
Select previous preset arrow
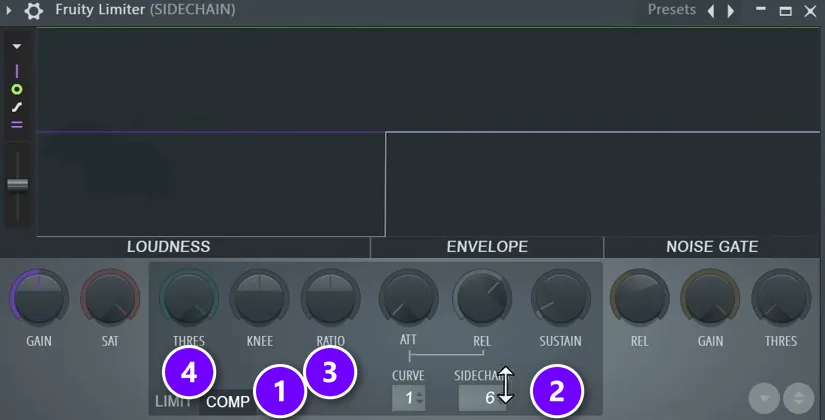[x=711, y=11]
